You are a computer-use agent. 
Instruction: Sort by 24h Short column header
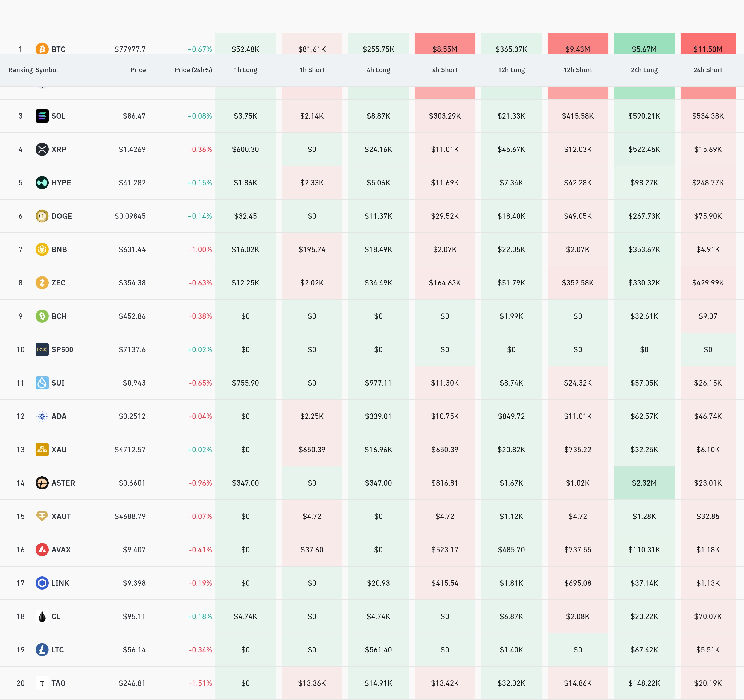(x=707, y=70)
